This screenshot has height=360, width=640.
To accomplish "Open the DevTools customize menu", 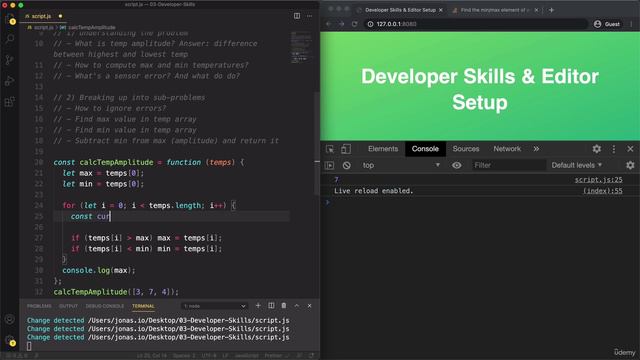I will point(613,149).
